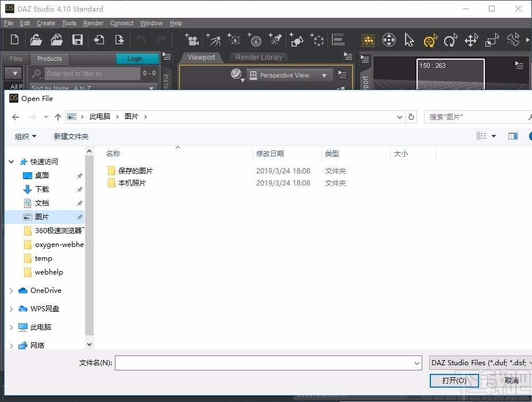532x402 pixels.
Task: Open the Window menu
Action: point(151,23)
